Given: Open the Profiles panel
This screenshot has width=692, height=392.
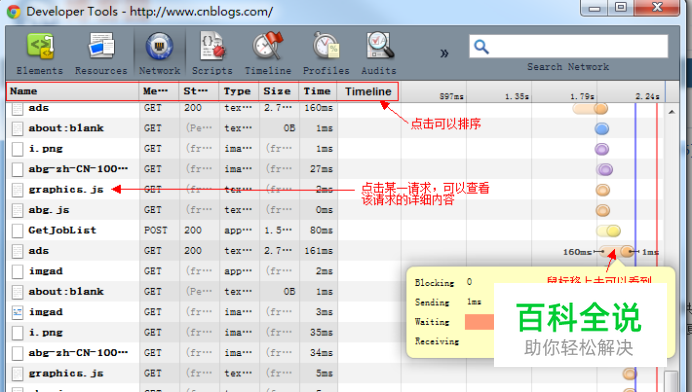Looking at the screenshot, I should [326, 53].
